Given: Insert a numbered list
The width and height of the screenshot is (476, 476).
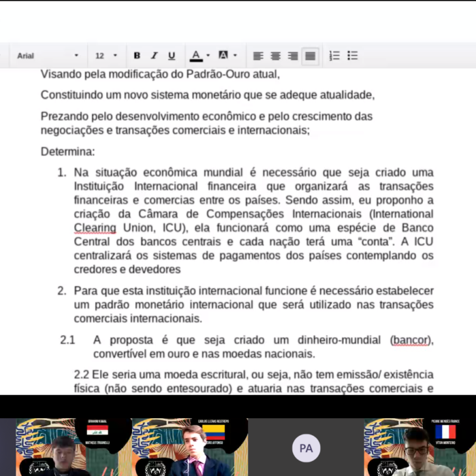Looking at the screenshot, I should (335, 56).
